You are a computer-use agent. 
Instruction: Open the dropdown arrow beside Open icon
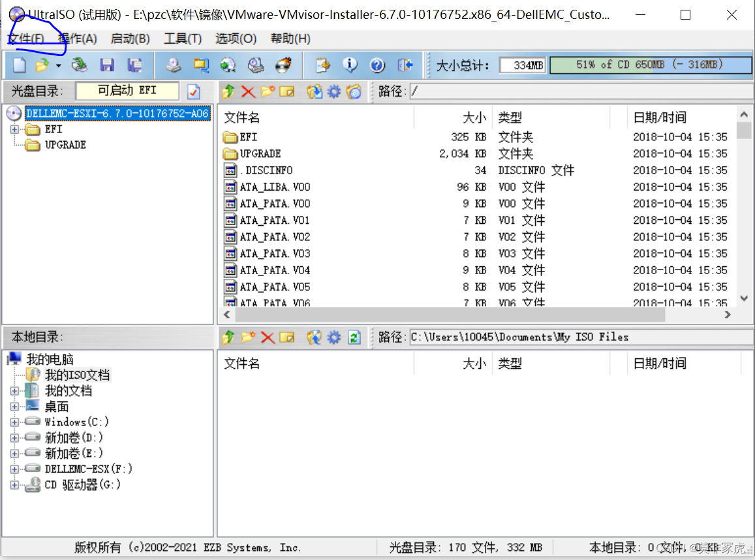pos(58,65)
